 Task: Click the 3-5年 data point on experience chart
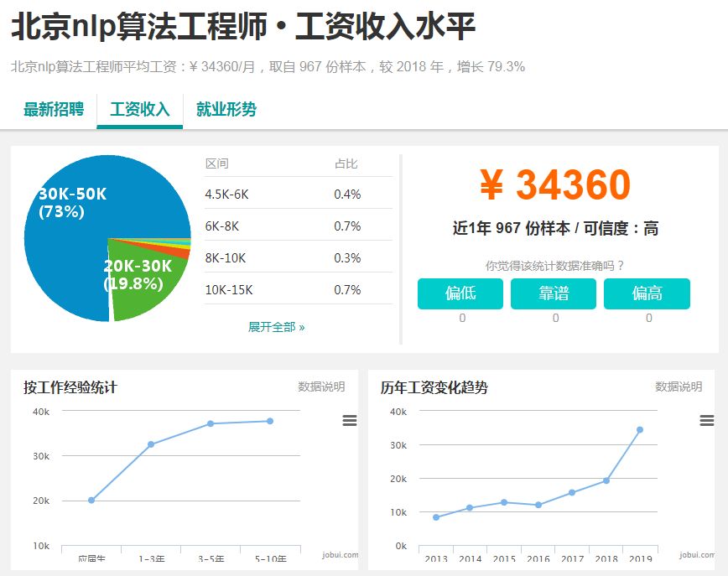(211, 423)
